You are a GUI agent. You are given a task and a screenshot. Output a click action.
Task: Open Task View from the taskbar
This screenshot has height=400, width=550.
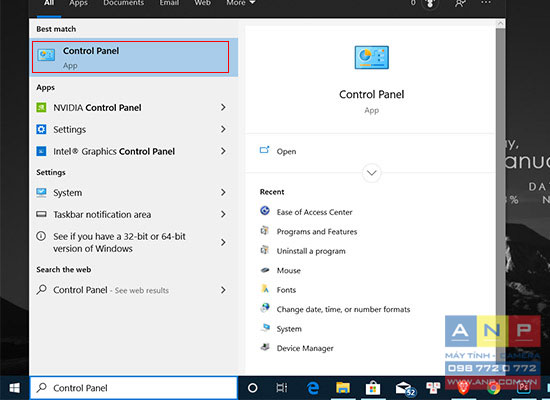pos(281,388)
